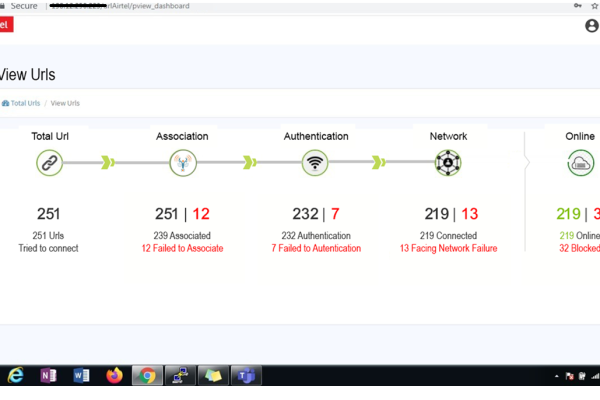Click '13 Facing Network Failure' text
Screen dimensions: 600x400
coord(448,248)
